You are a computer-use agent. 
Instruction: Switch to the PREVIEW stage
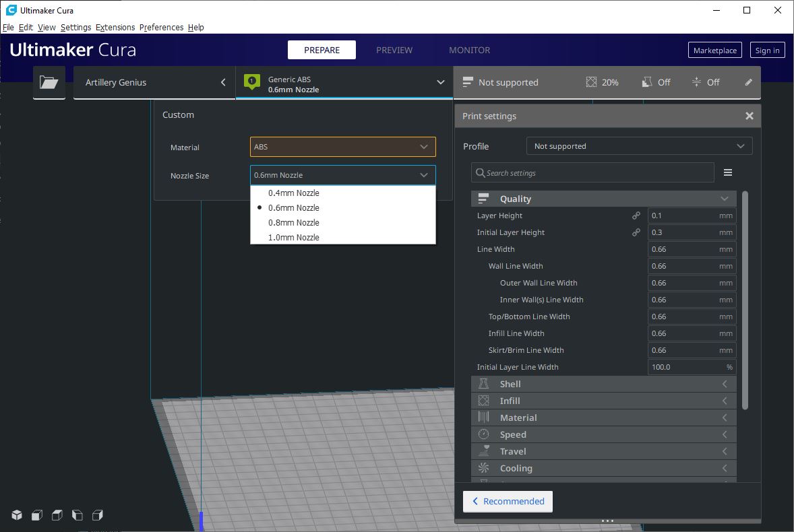(394, 50)
